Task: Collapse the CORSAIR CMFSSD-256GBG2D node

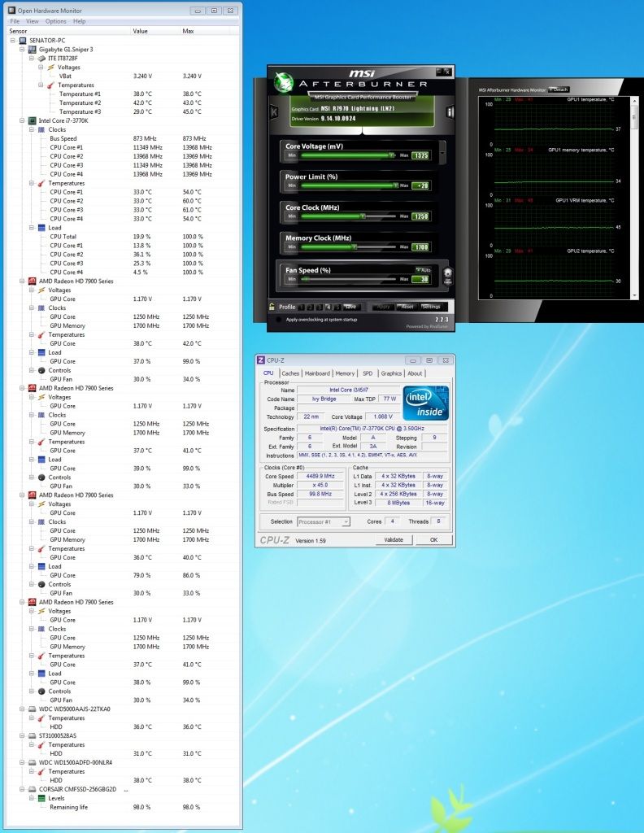Action: click(22, 789)
